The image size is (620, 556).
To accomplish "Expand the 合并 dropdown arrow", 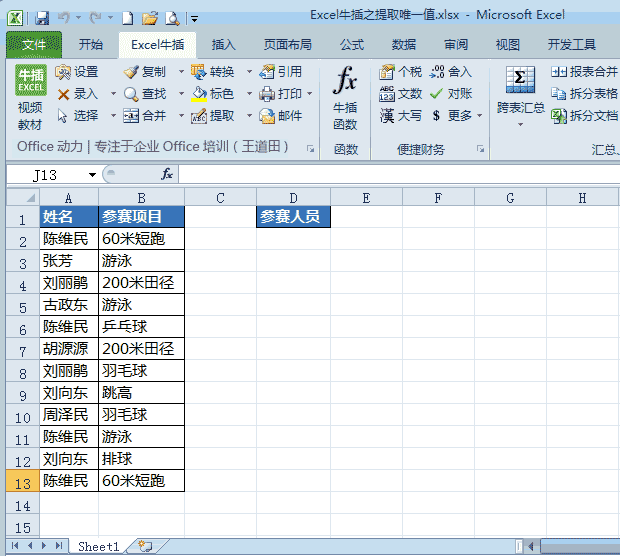I will click(x=181, y=116).
